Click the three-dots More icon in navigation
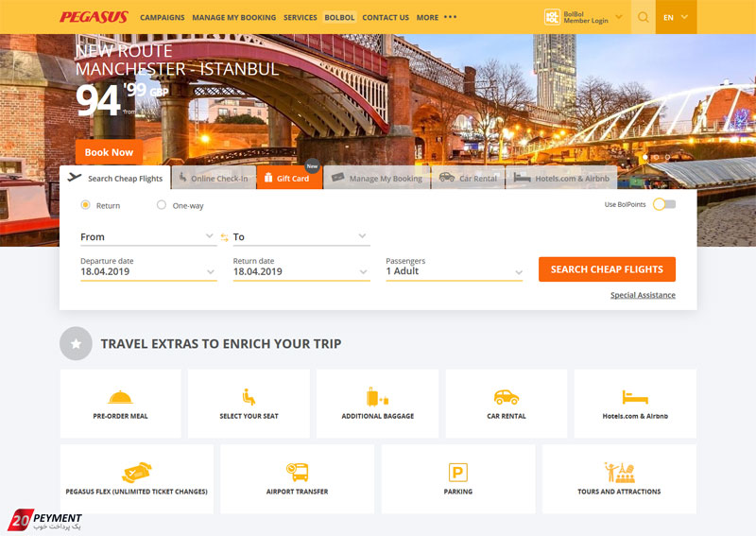756x536 pixels. 451,17
